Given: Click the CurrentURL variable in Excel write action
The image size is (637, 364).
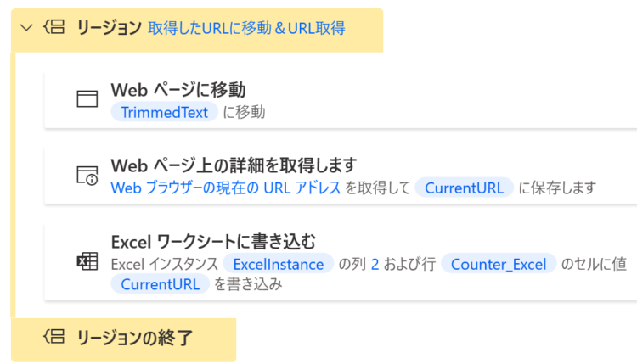Looking at the screenshot, I should (160, 284).
